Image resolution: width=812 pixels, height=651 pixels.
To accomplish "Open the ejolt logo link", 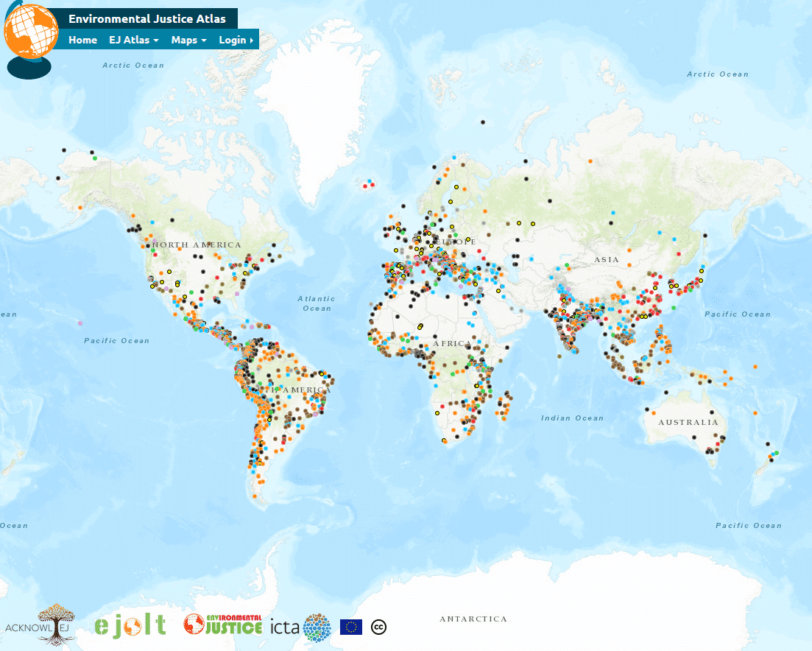I will click(130, 626).
